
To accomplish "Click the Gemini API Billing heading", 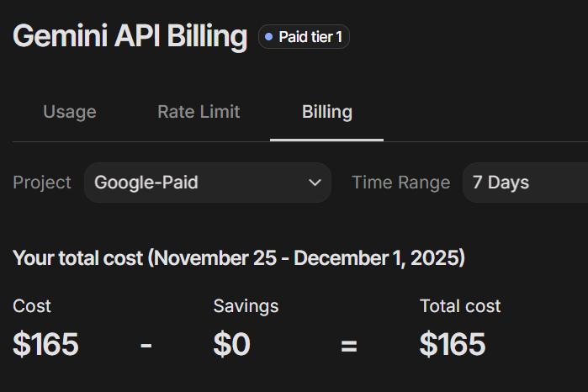I will tap(130, 36).
